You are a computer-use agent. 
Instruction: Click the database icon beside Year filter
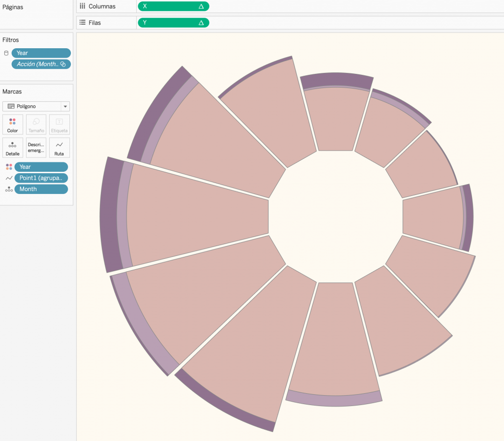[x=6, y=53]
